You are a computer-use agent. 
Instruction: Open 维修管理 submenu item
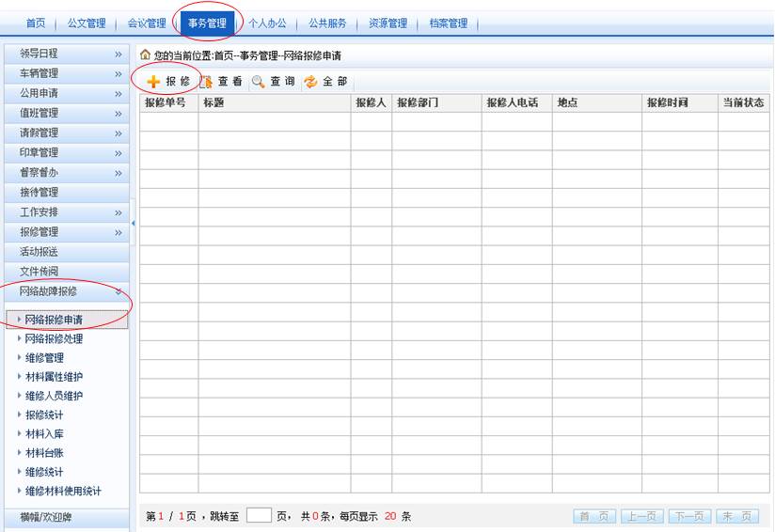click(44, 357)
